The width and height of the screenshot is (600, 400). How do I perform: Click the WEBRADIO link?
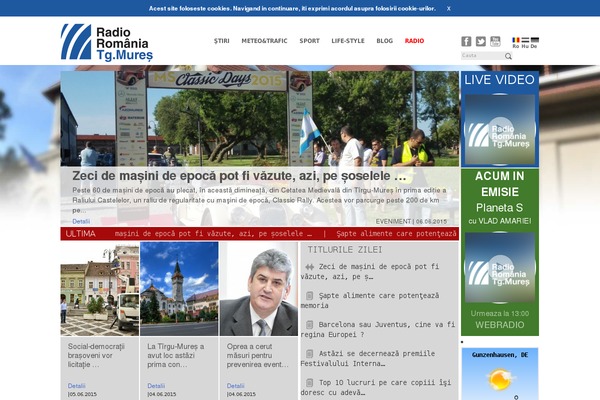pyautogui.click(x=500, y=325)
